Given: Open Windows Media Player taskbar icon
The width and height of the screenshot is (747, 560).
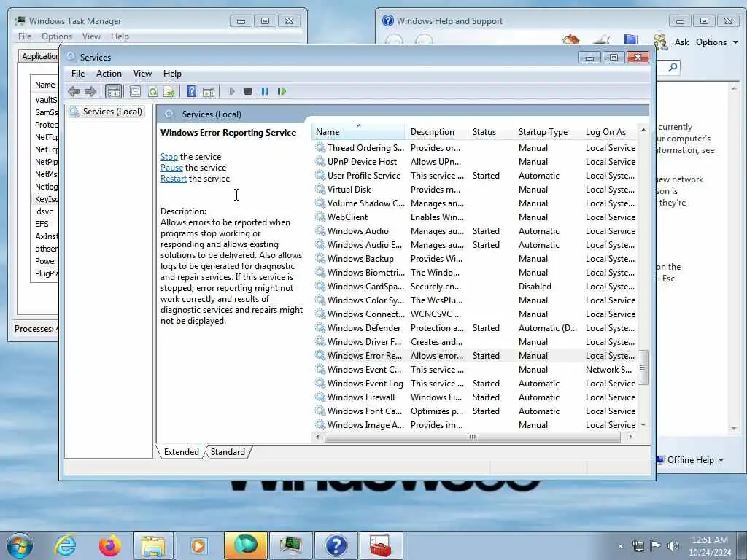Looking at the screenshot, I should (x=198, y=545).
